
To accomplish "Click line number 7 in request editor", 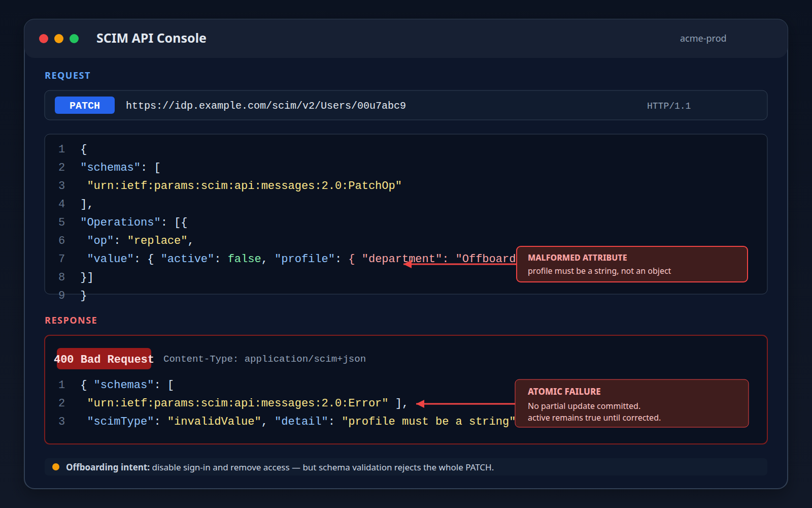I will pyautogui.click(x=61, y=259).
